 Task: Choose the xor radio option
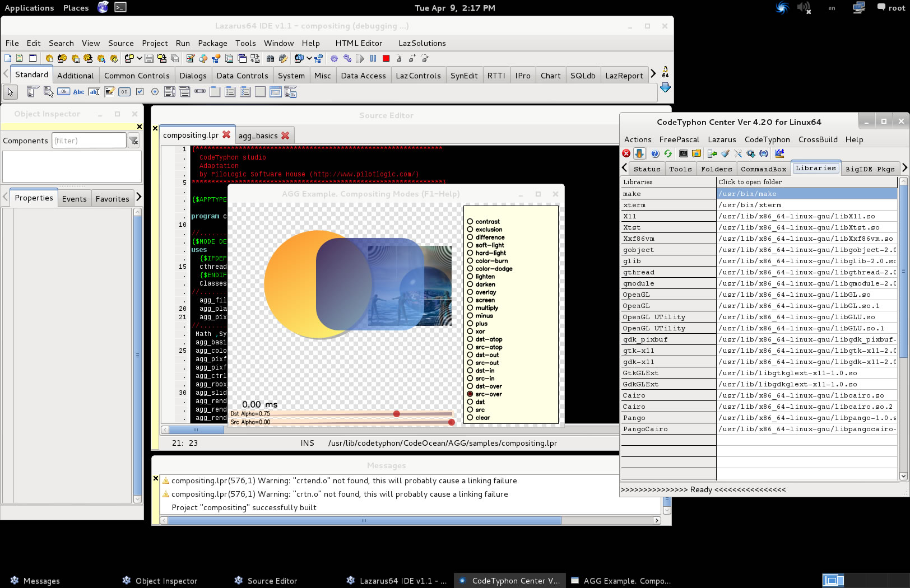[x=470, y=332]
